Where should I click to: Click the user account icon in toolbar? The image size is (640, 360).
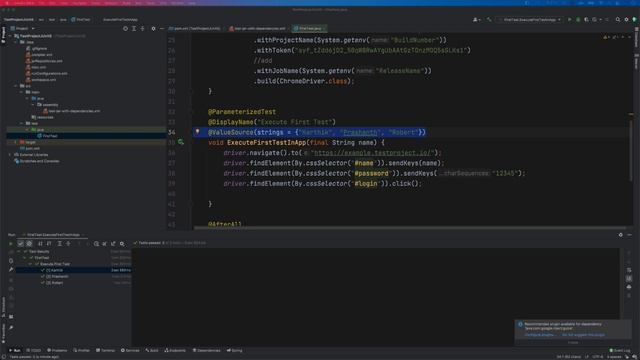[x=476, y=20]
